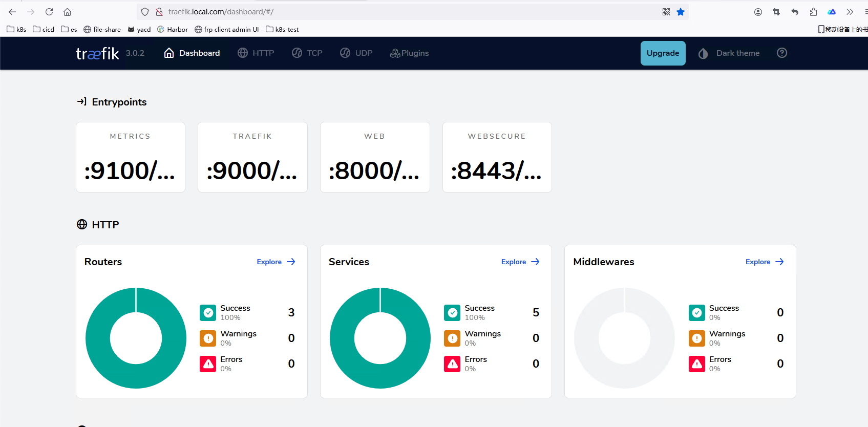The width and height of the screenshot is (868, 427).
Task: Select the TRAEFIK entrypoint card
Action: pos(252,157)
